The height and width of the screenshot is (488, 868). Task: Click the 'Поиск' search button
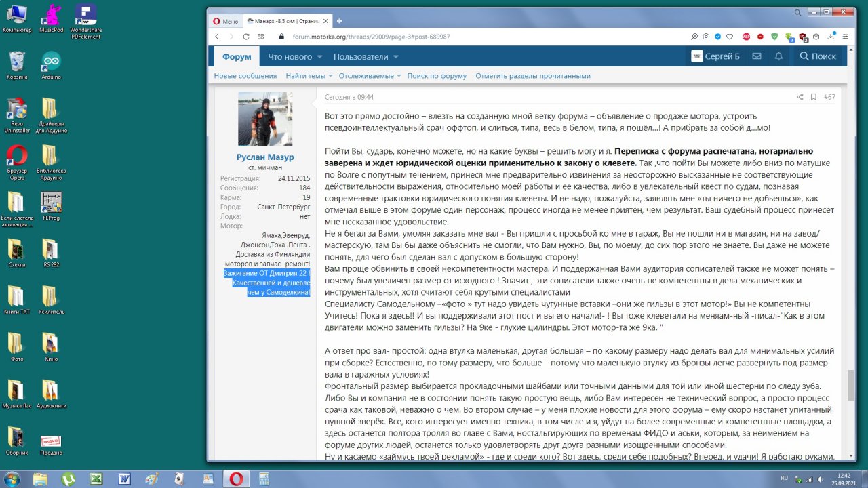[x=818, y=56]
